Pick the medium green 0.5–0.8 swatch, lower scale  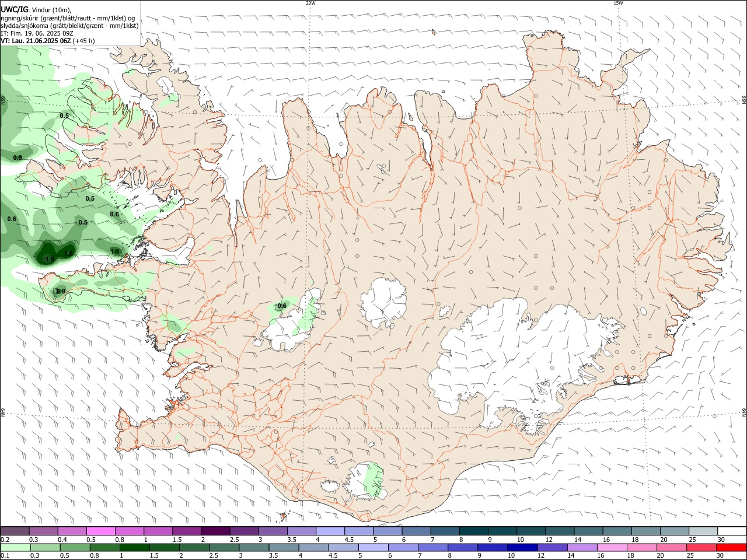coord(75,547)
